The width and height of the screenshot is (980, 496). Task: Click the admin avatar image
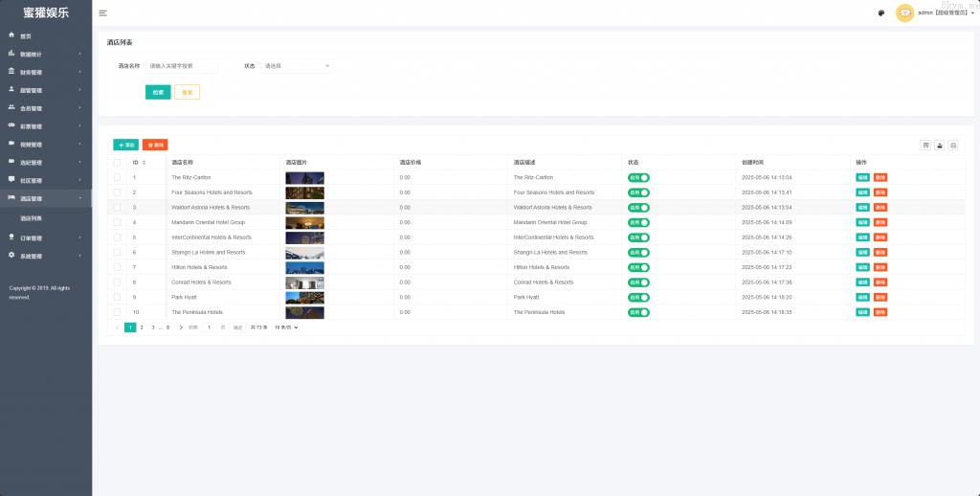[904, 12]
